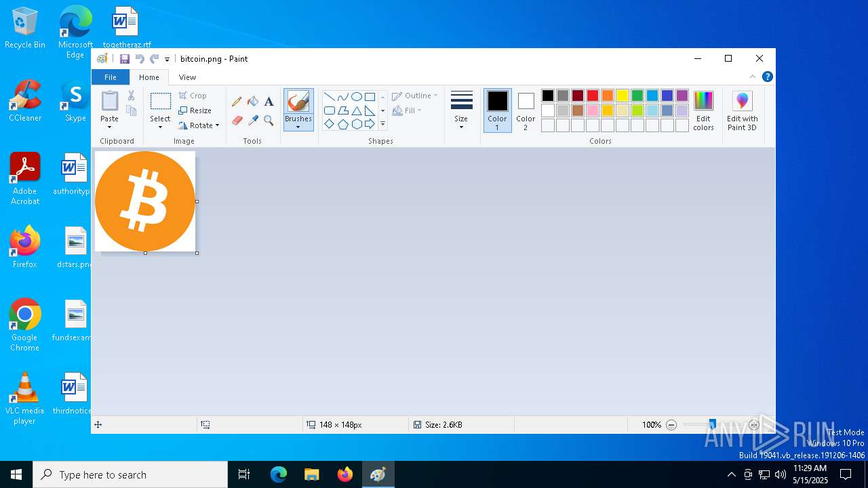The image size is (868, 488).
Task: Open CCleaner desktop shortcut
Action: 25,101
